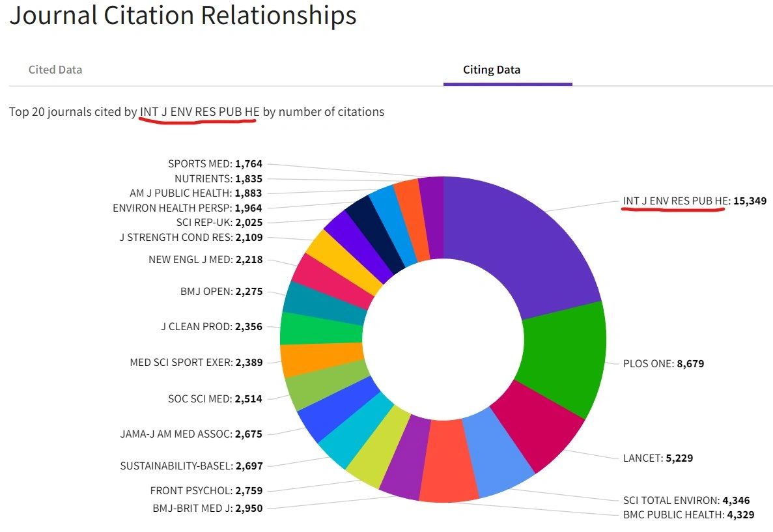
Task: Click the SPORTS MED: 1,764 label
Action: (x=215, y=164)
